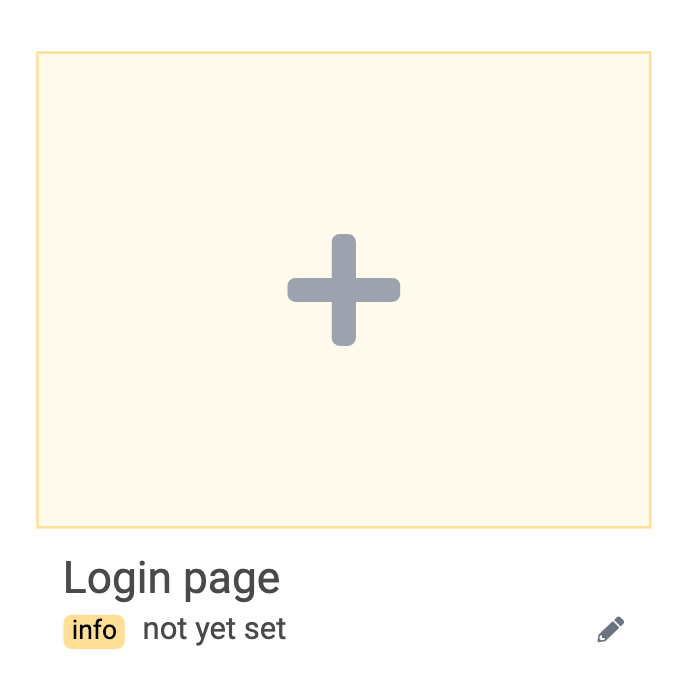
Task: Click the 'Login page' text below thumbnail
Action: (172, 579)
